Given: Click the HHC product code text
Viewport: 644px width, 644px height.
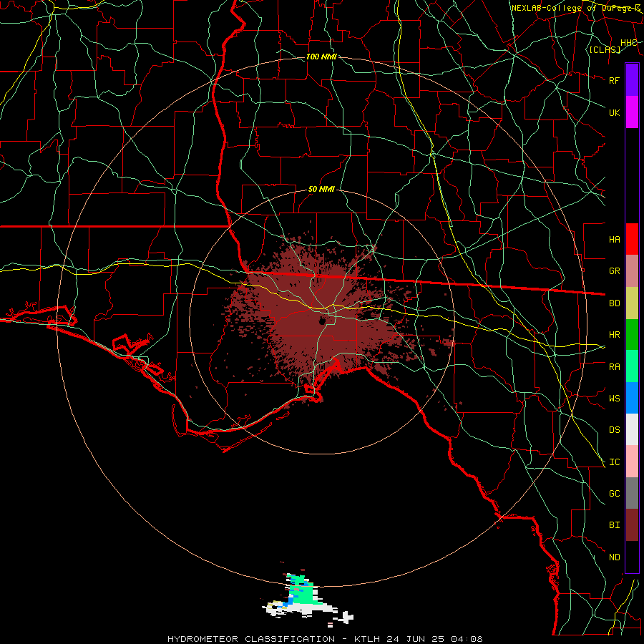Looking at the screenshot, I should pos(629,43).
